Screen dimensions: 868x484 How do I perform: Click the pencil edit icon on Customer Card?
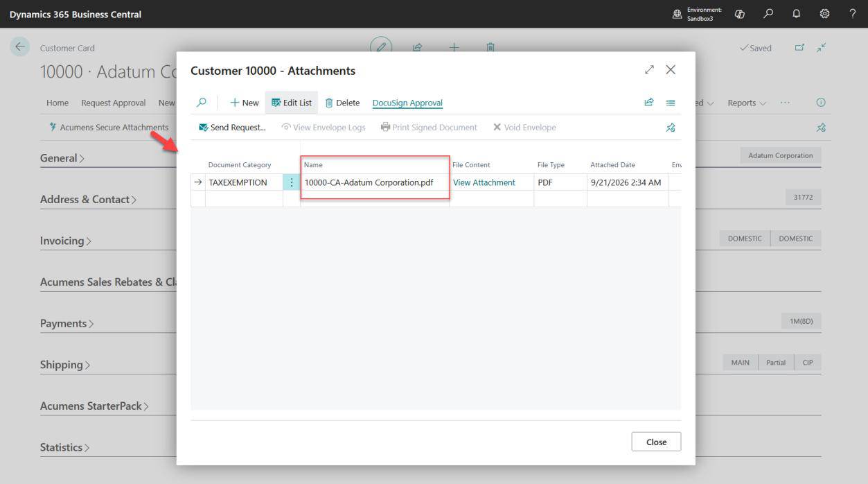pos(381,47)
